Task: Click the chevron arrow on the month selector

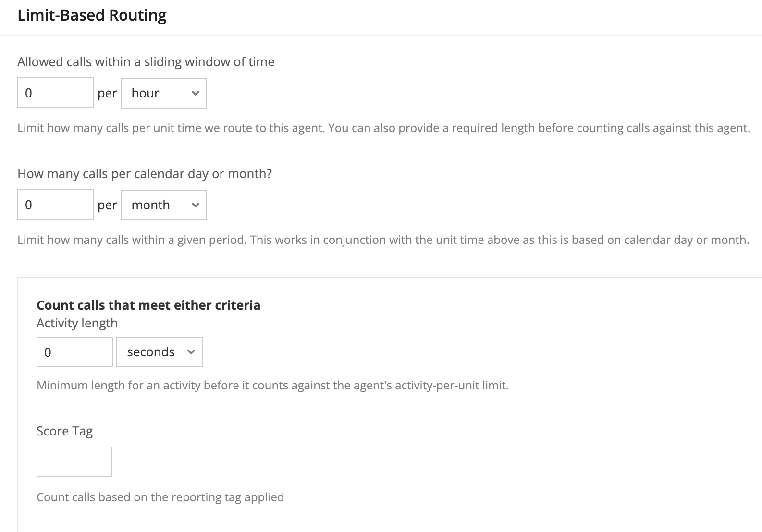Action: [x=195, y=205]
